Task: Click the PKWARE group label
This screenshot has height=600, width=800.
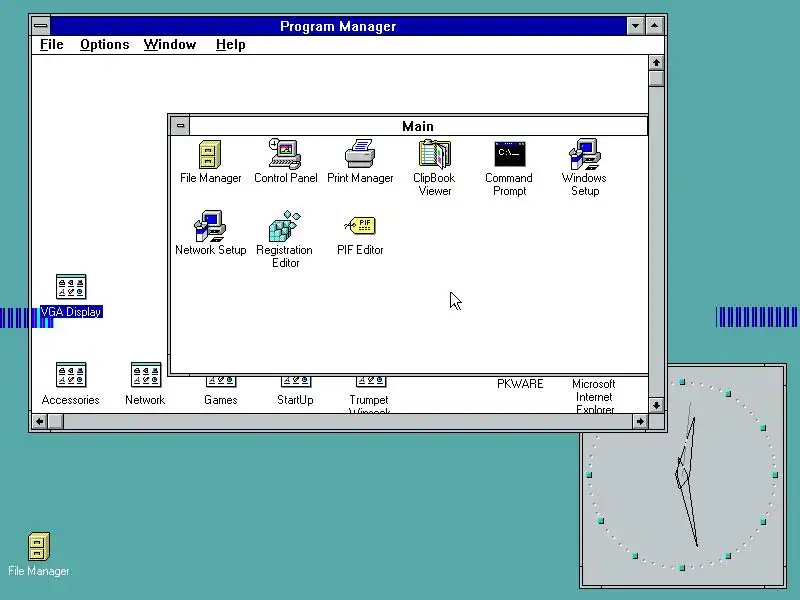Action: click(x=520, y=384)
